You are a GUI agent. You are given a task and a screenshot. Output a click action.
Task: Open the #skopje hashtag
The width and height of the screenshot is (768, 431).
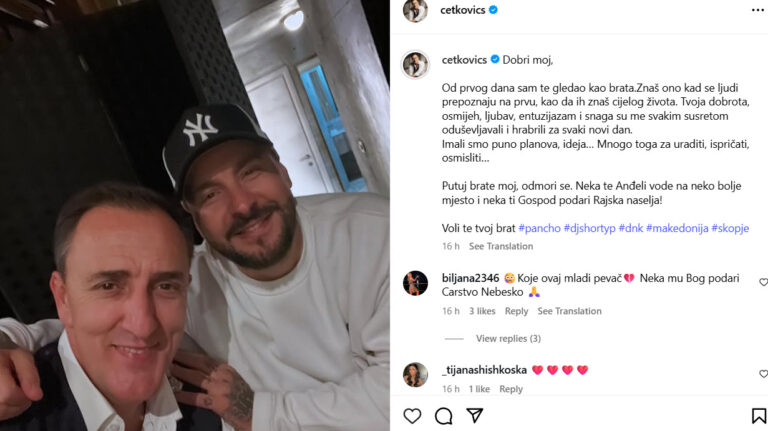pyautogui.click(x=730, y=228)
